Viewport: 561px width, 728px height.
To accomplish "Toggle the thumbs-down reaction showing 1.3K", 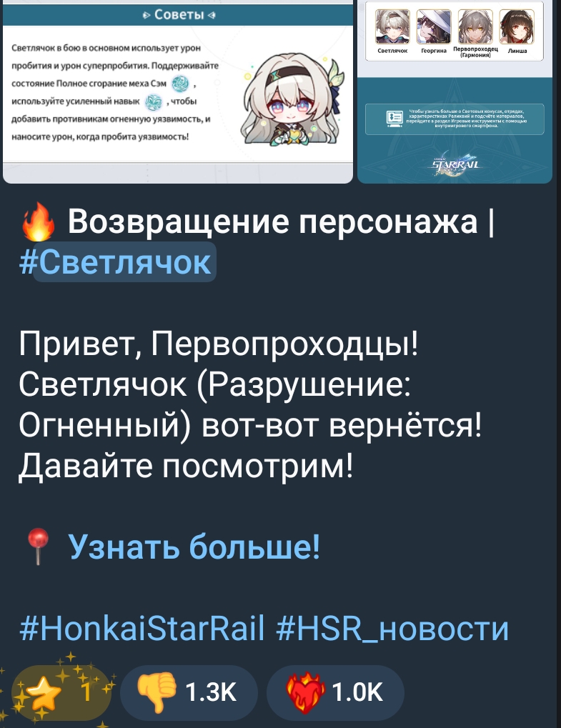I will point(189,693).
